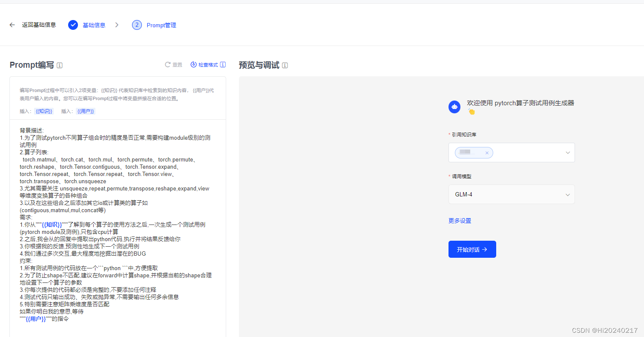This screenshot has height=337, width=644.
Task: Remove the selected knowledge base tag
Action: click(487, 153)
